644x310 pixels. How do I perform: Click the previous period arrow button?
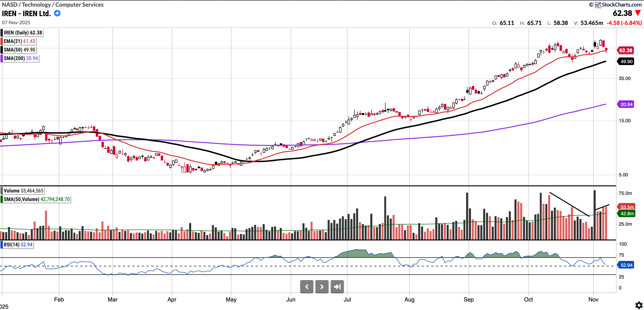(307, 287)
